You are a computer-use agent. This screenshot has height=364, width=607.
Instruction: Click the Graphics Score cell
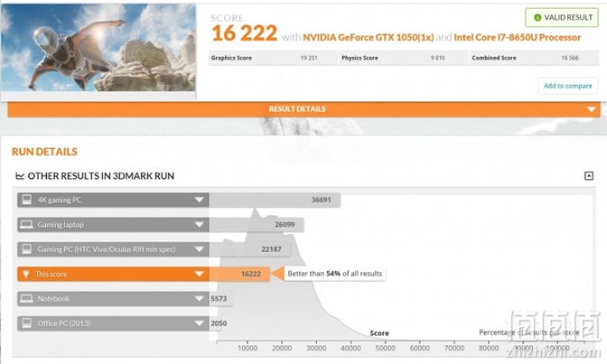coord(273,58)
